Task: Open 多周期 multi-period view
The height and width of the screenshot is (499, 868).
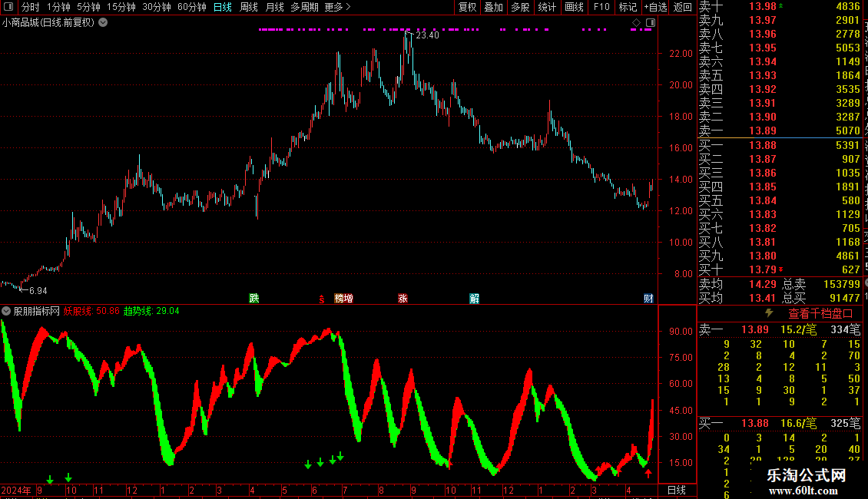Action: click(304, 7)
